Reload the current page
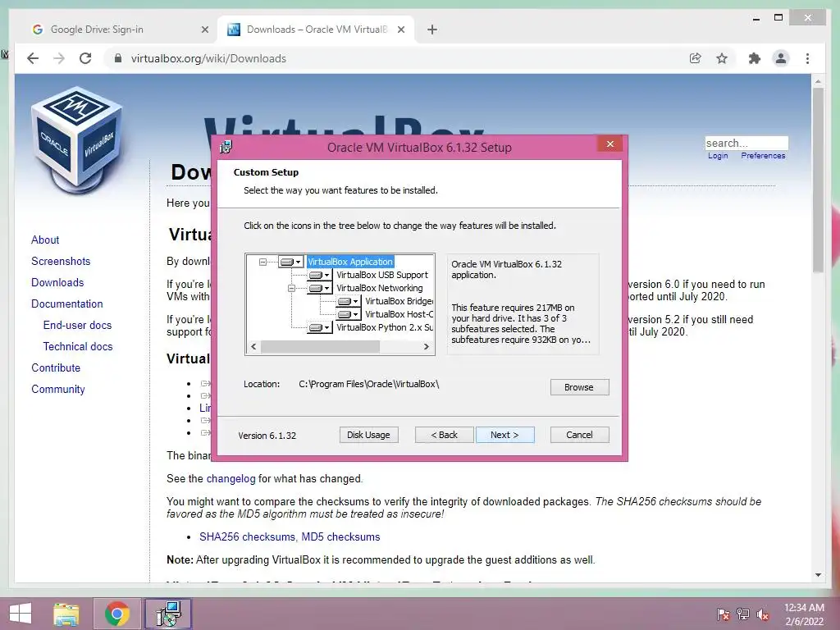This screenshot has height=630, width=840. point(85,58)
